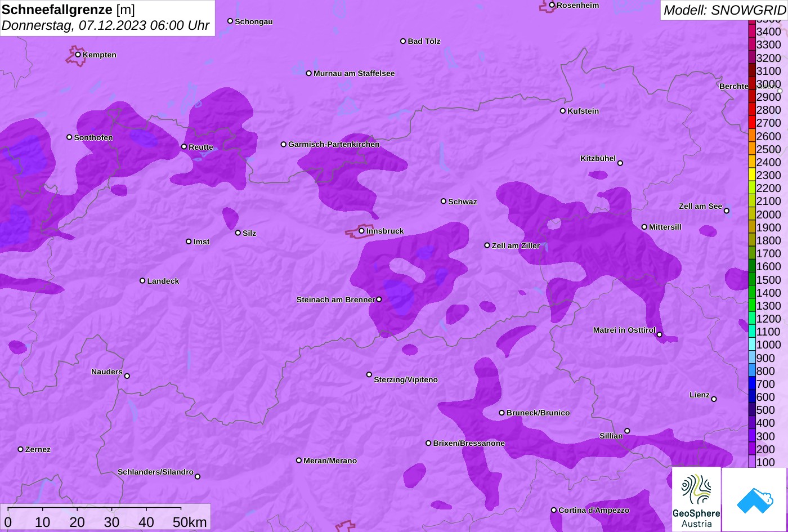788x532 pixels.
Task: Click the Garmisch-Partenkirchen label
Action: click(x=334, y=144)
